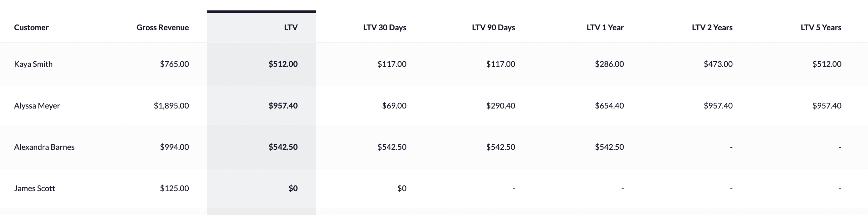Click the LTV 90 Days header

click(494, 27)
